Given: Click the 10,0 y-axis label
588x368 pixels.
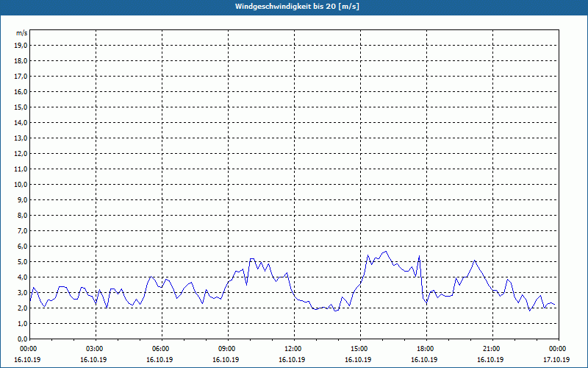Looking at the screenshot, I should pyautogui.click(x=21, y=185).
